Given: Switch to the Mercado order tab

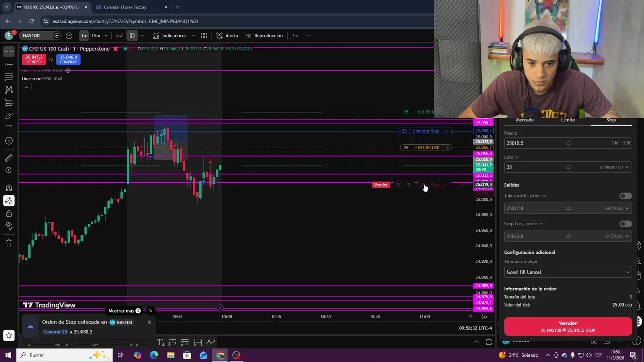Looking at the screenshot, I should 525,120.
